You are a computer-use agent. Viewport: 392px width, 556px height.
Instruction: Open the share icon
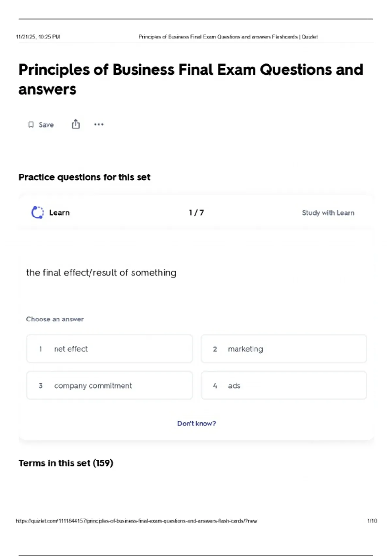point(75,124)
